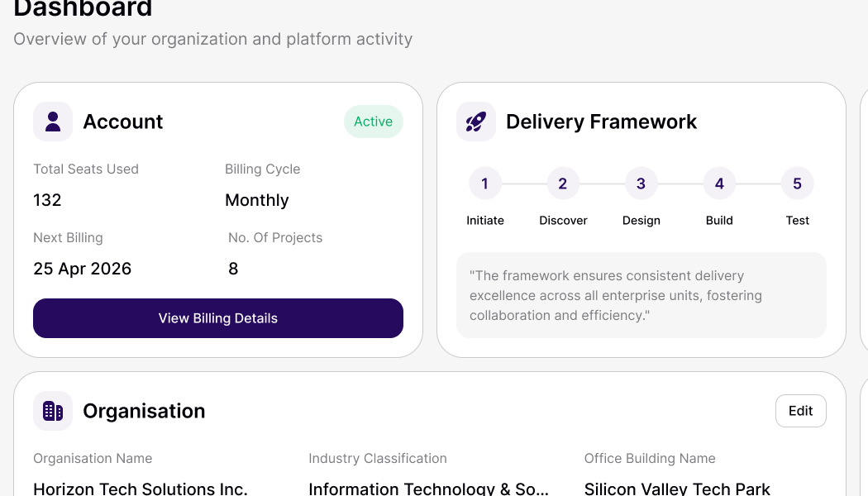Click the Discover step label
868x496 pixels.
pos(563,221)
